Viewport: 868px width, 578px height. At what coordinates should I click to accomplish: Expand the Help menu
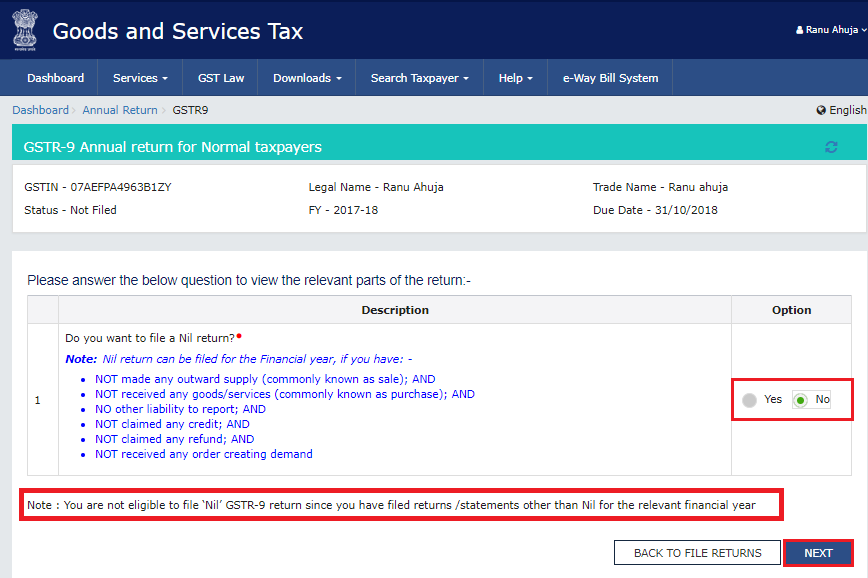tap(515, 78)
